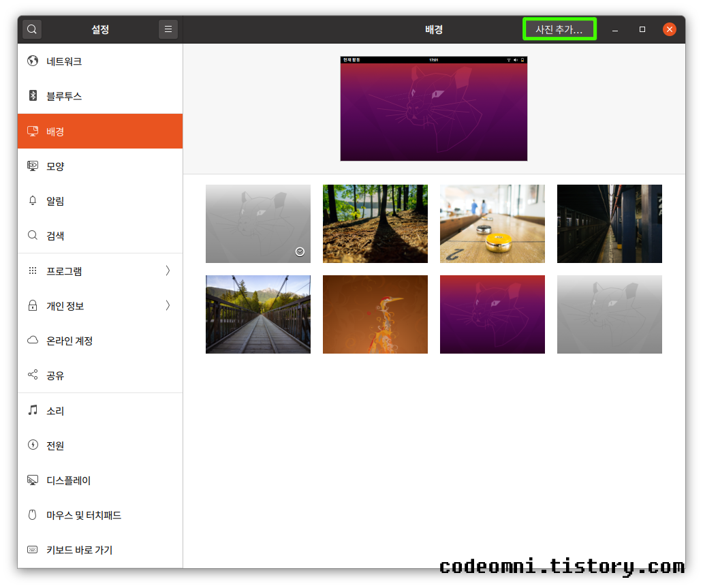703x588 pixels.
Task: Select the 마우스 및 터치패드 label
Action: click(x=84, y=515)
